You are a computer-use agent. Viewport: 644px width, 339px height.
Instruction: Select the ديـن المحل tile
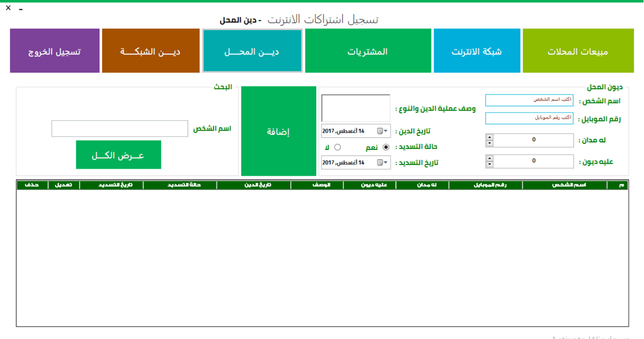[252, 51]
